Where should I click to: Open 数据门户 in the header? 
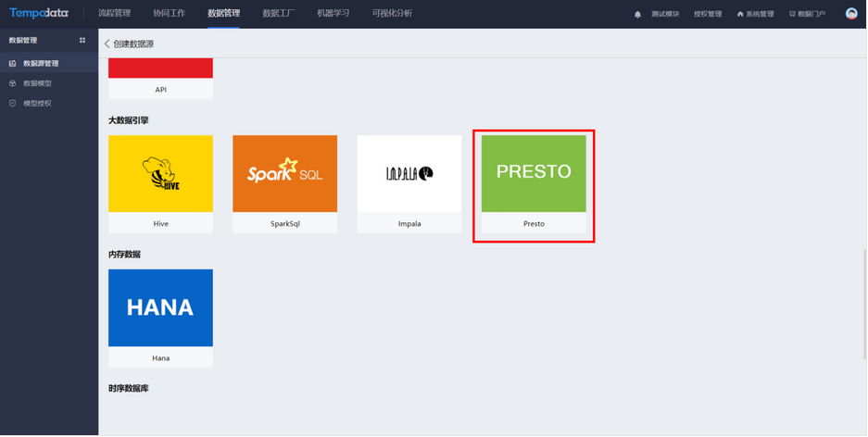(811, 15)
